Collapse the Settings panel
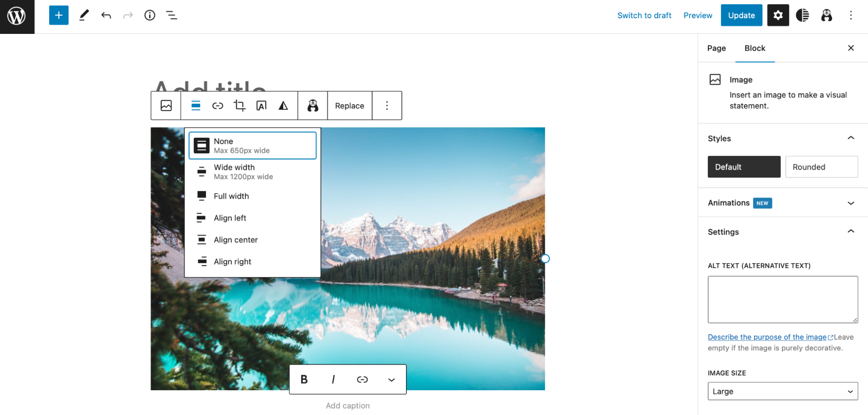Screen dimensions: 868x415 (x=782, y=232)
